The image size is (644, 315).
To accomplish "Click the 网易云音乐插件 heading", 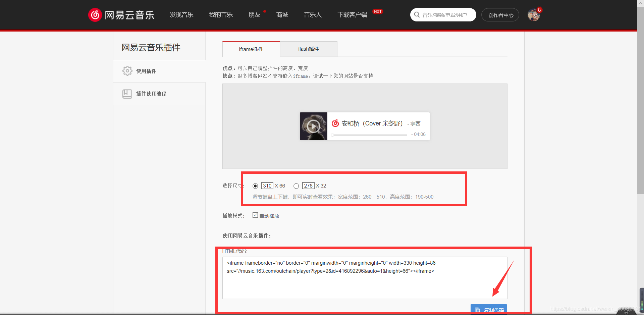I will (x=151, y=48).
